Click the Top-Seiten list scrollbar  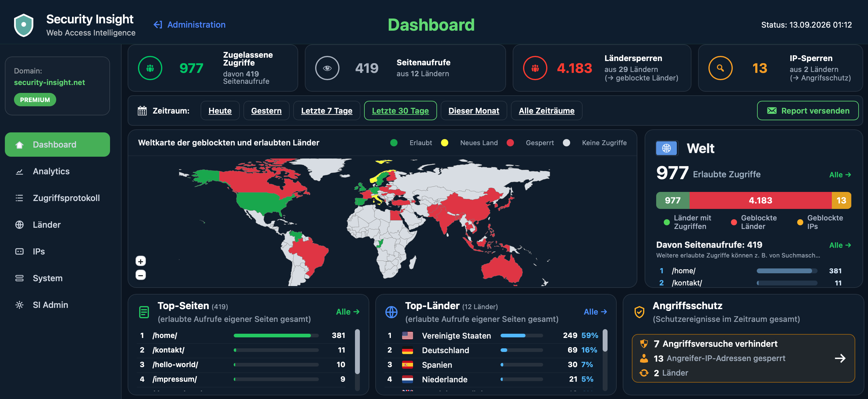(357, 352)
